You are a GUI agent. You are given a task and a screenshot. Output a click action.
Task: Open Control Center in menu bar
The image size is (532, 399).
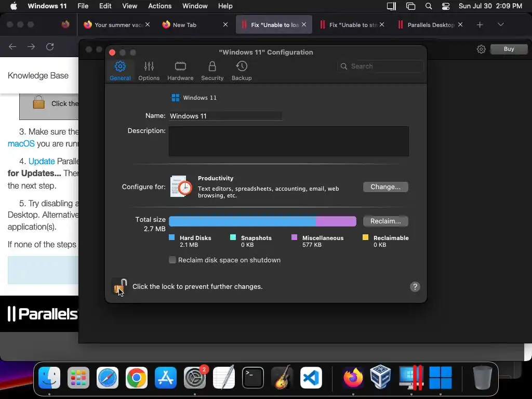pyautogui.click(x=446, y=6)
